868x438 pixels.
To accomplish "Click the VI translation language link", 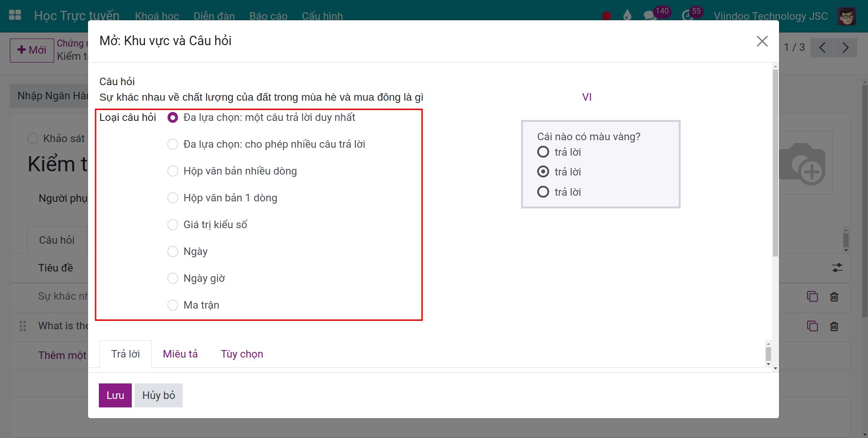I will (587, 97).
